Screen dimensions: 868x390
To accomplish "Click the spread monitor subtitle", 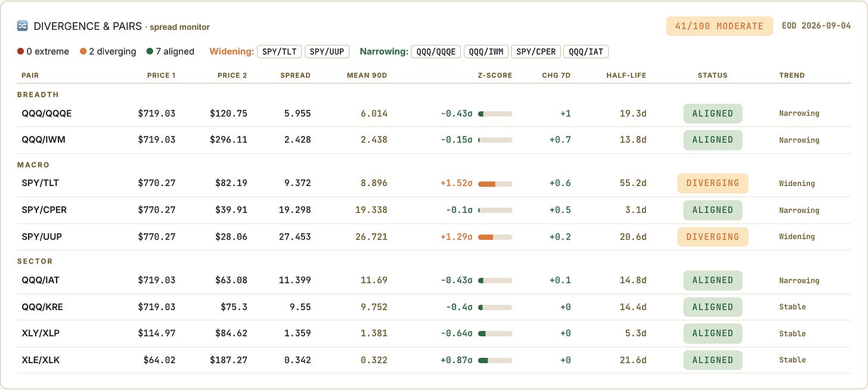I will 180,27.
